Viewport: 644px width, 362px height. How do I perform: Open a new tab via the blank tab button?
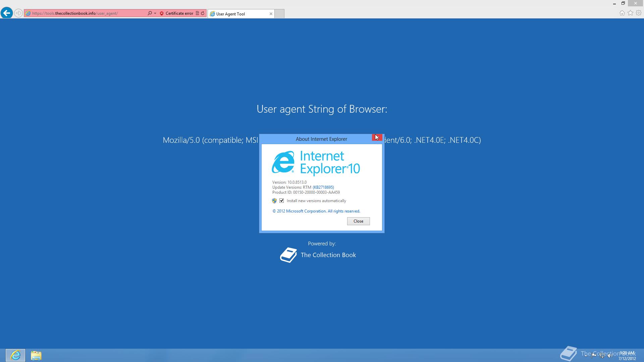point(279,14)
